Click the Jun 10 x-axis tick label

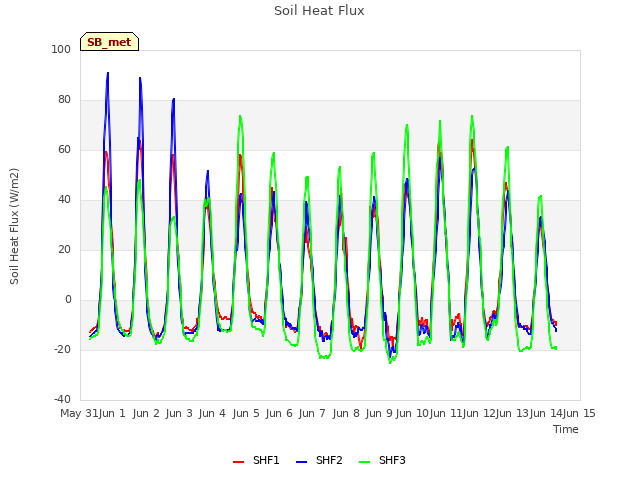(411, 413)
